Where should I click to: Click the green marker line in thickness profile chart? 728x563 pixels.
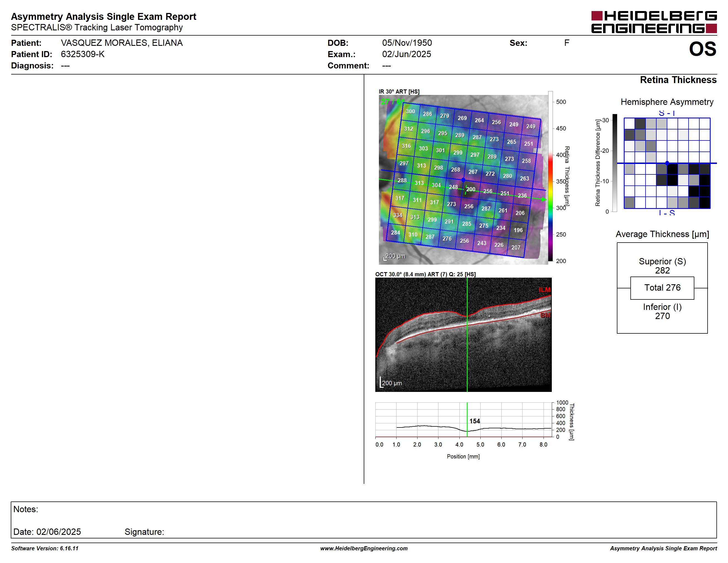(x=467, y=419)
